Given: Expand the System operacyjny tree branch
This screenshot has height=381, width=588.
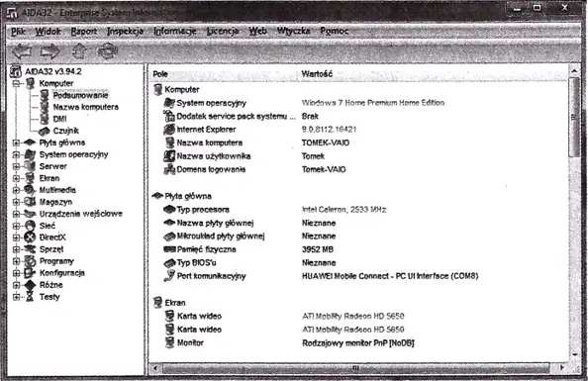Looking at the screenshot, I should coord(16,154).
